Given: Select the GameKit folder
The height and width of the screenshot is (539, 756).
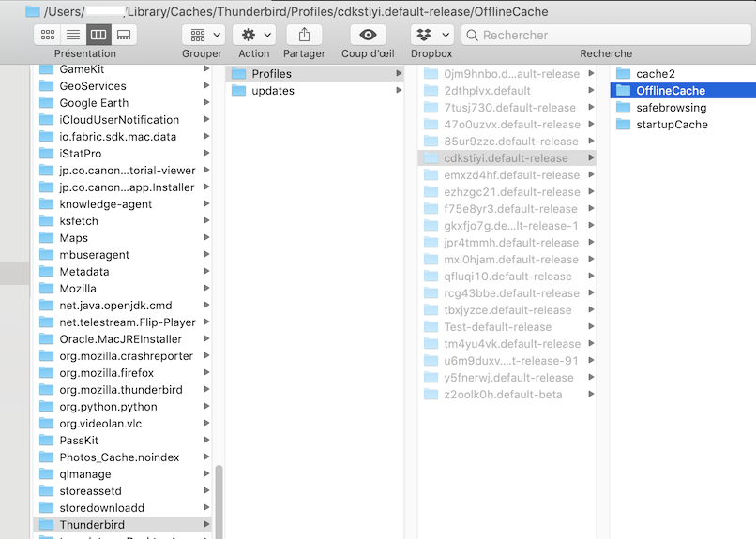Looking at the screenshot, I should 123,68.
